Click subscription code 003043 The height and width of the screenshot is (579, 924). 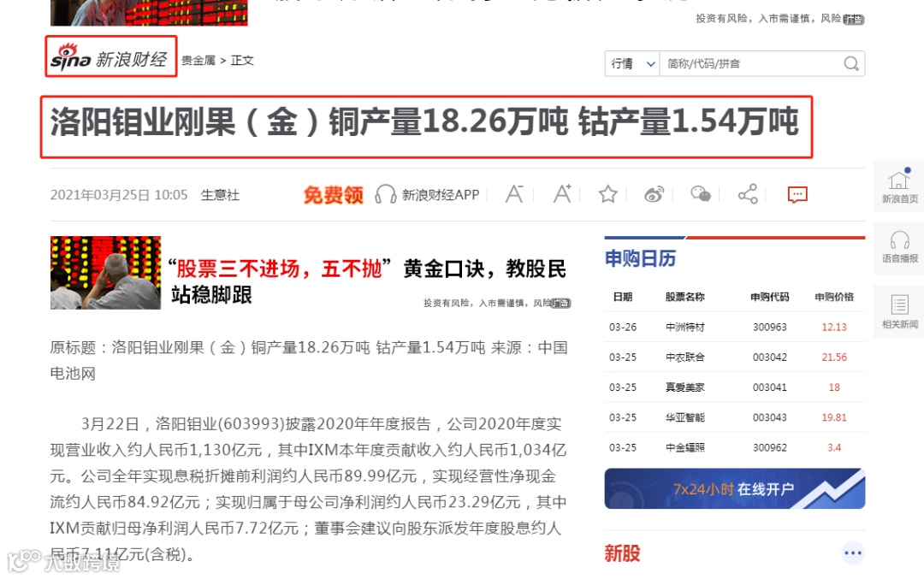(770, 417)
